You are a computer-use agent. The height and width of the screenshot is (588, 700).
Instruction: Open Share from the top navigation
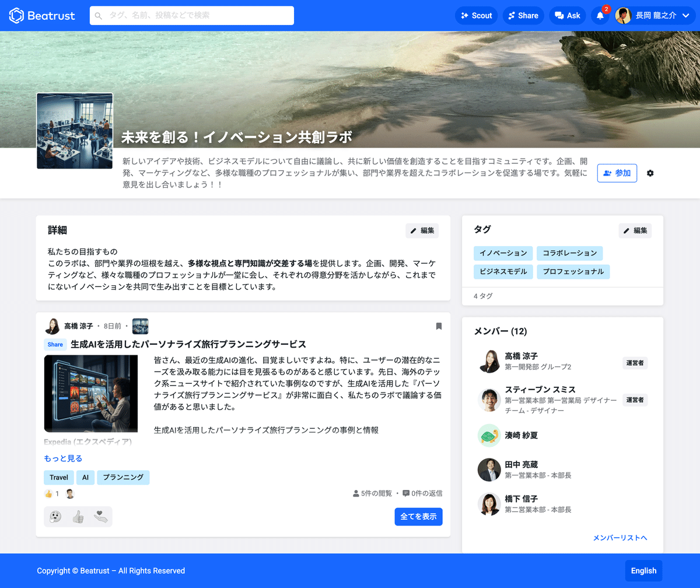[523, 16]
